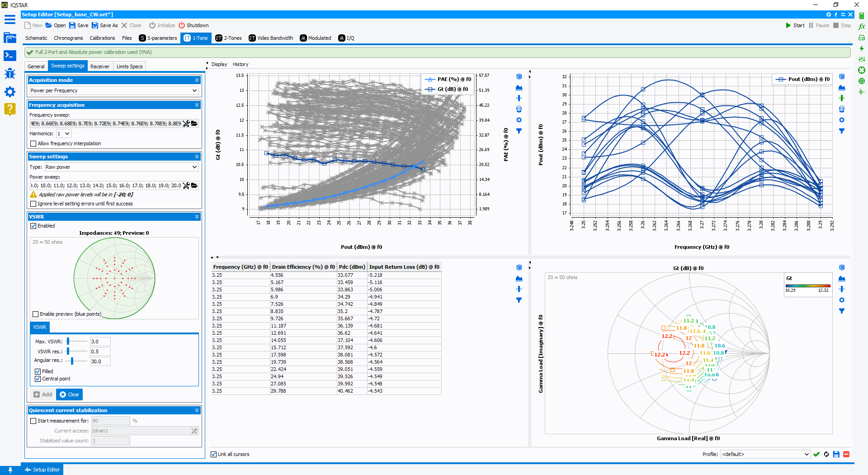Screen dimensions: 868x475
Task: Click the marker cursor icon beside the PAE/Gt chart
Action: point(519,98)
